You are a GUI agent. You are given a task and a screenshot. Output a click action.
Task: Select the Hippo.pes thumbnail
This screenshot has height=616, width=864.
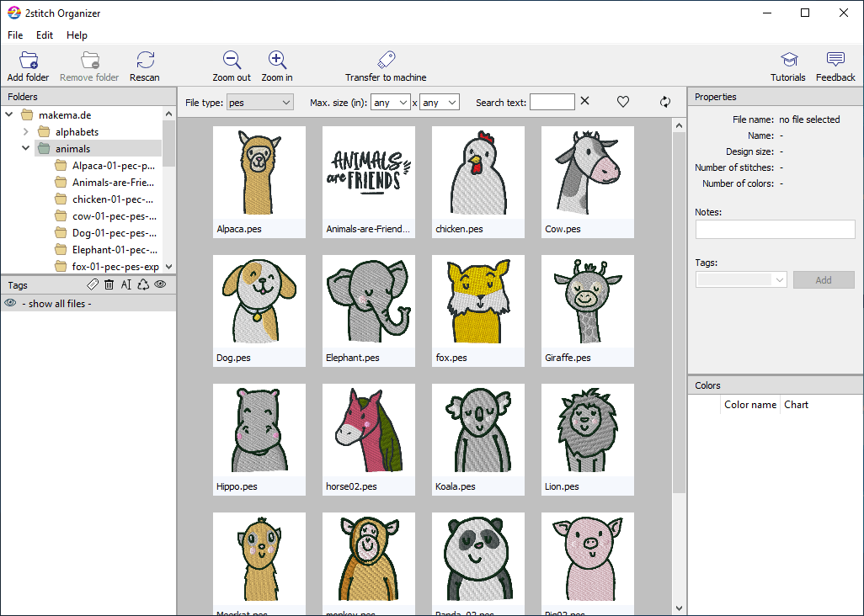(x=259, y=440)
